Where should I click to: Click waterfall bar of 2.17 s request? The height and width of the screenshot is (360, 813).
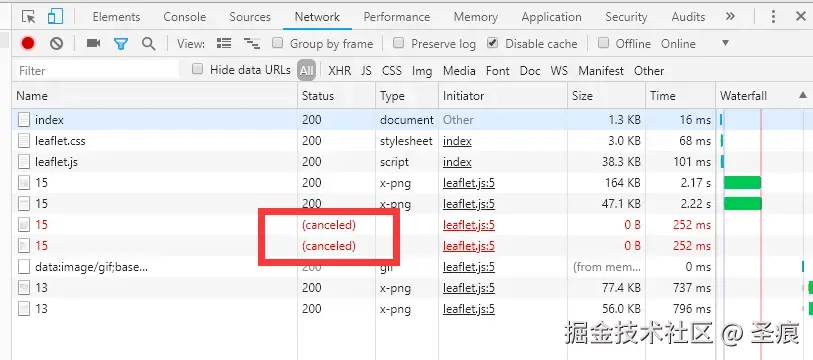742,183
